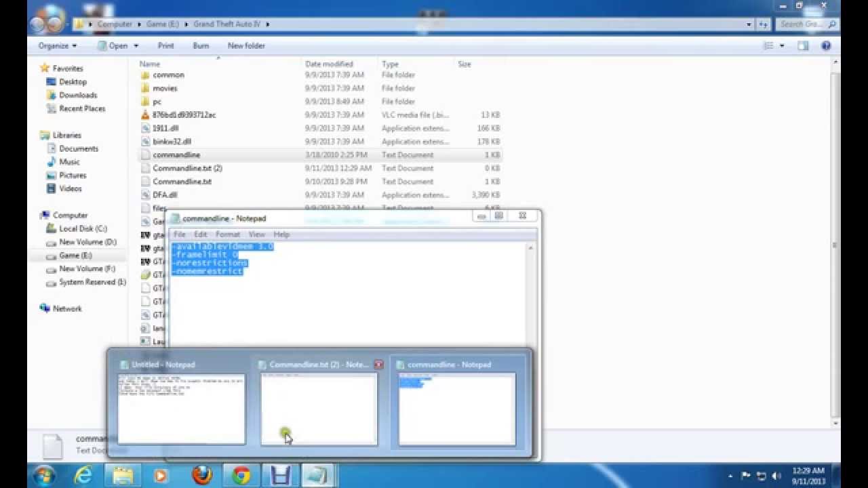Select Documents library in sidebar
The height and width of the screenshot is (488, 868).
(x=79, y=148)
